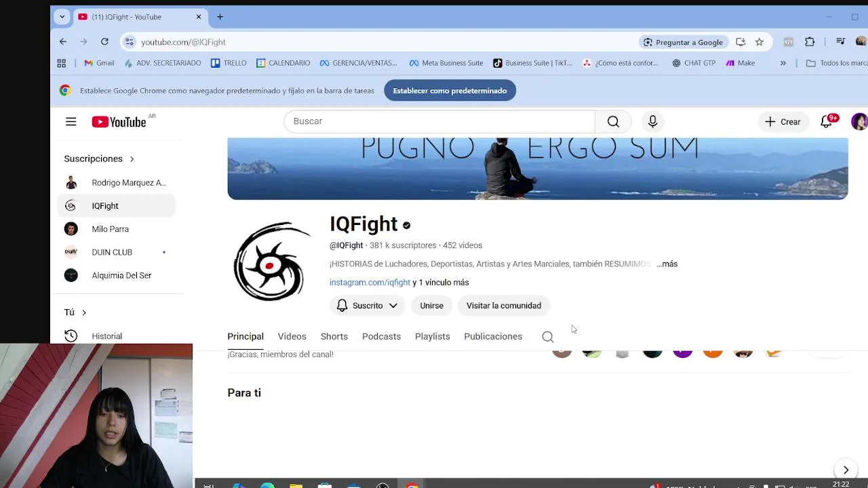This screenshot has height=488, width=868.
Task: Open Meta Business Suite bookmark
Action: [x=446, y=63]
